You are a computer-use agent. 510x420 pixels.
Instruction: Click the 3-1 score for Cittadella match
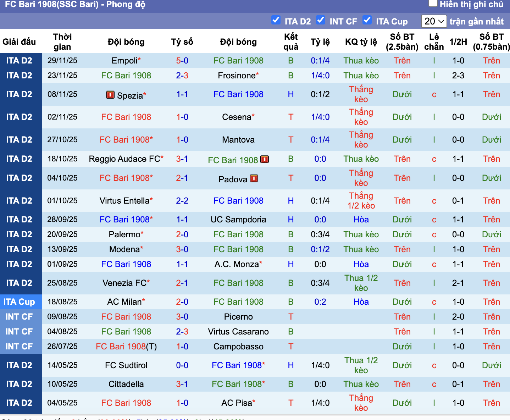click(x=182, y=384)
